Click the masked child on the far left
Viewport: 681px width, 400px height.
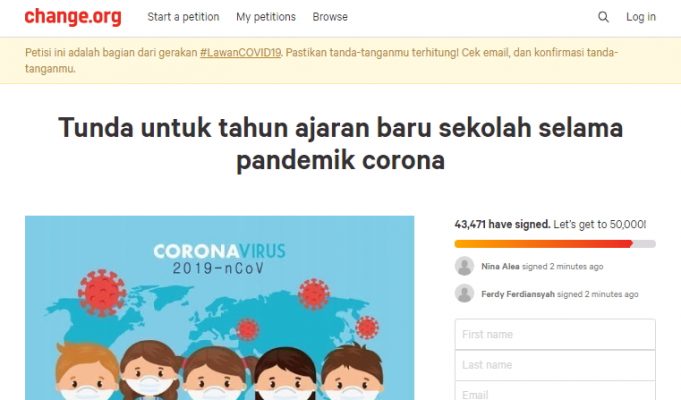87,372
